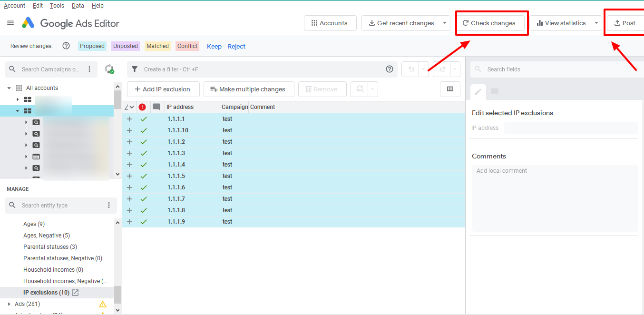The height and width of the screenshot is (315, 644).
Task: Collapse the All accounts tree node
Action: tap(9, 88)
